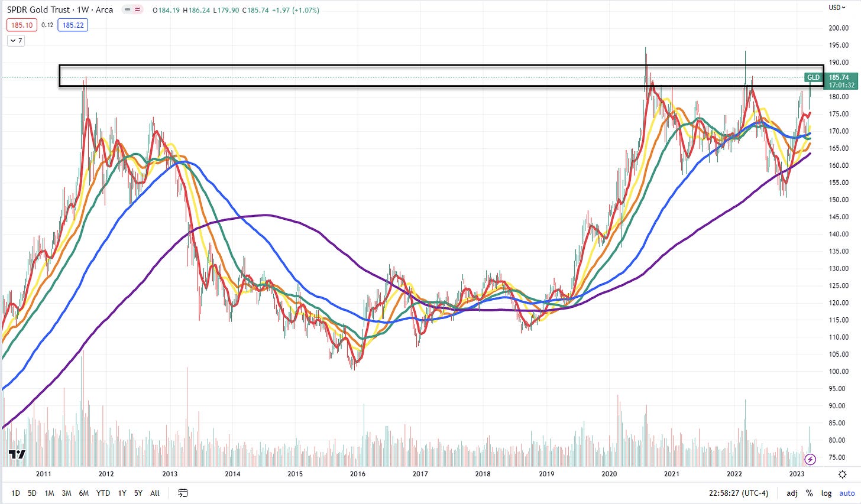The width and height of the screenshot is (861, 504).
Task: Click the gray market status pill icon
Action: 127,10
